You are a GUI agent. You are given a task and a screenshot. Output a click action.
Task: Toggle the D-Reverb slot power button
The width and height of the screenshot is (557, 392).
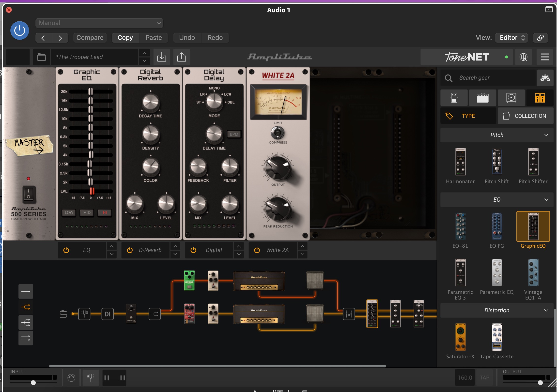coord(130,250)
